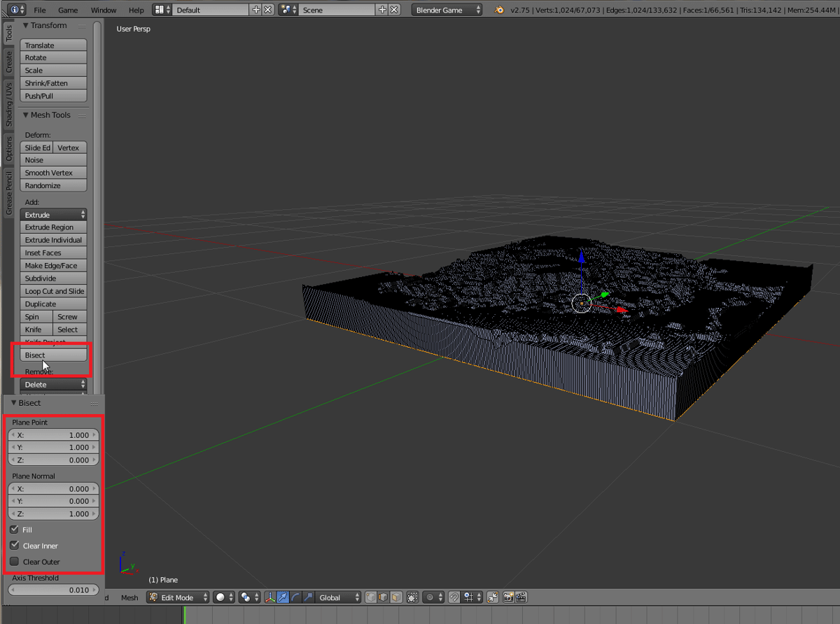Enable the Clear Outer checkbox
This screenshot has height=624, width=840.
click(14, 562)
